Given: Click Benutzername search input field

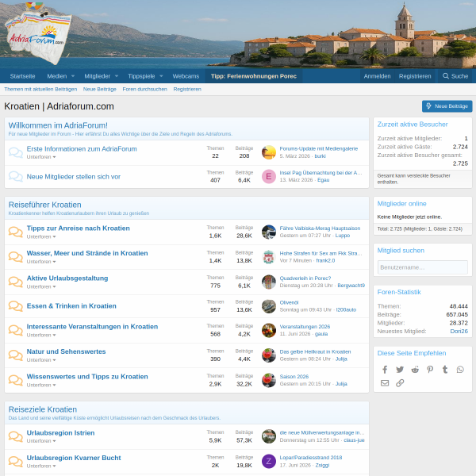Looking at the screenshot, I should [x=423, y=267].
